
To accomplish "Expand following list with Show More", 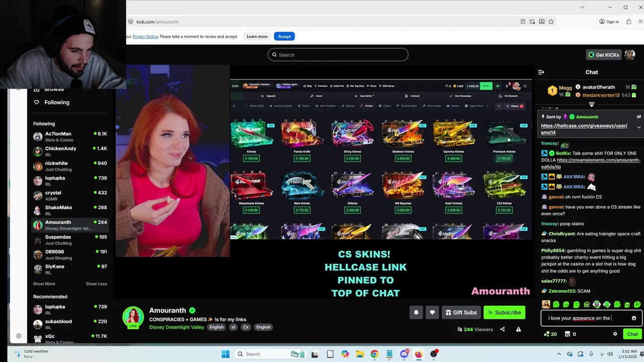I will coord(44,284).
